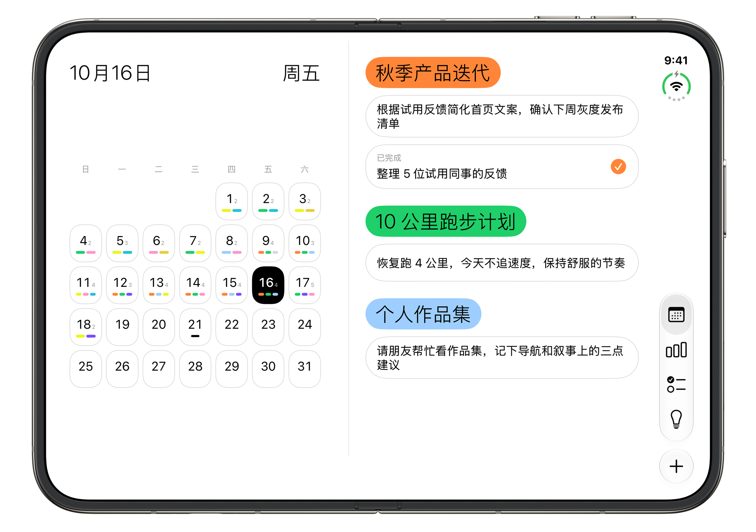This screenshot has width=756, height=532.
Task: Select October 21 in calendar
Action: pyautogui.click(x=195, y=327)
